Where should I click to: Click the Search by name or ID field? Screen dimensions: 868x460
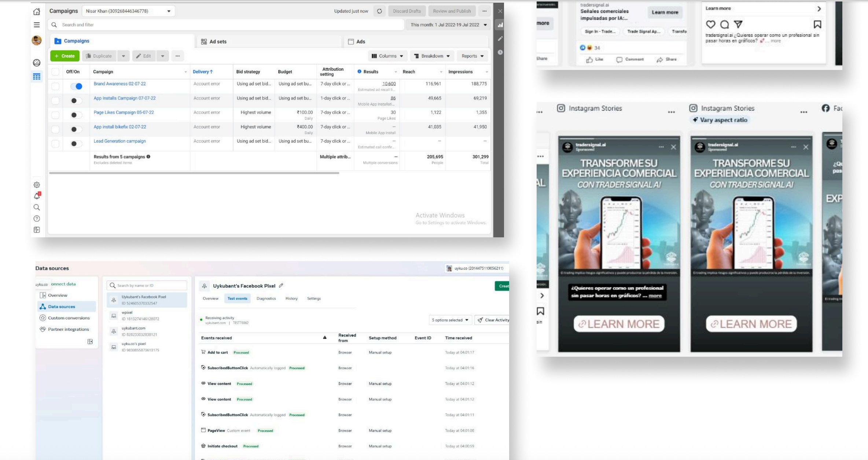tap(147, 286)
